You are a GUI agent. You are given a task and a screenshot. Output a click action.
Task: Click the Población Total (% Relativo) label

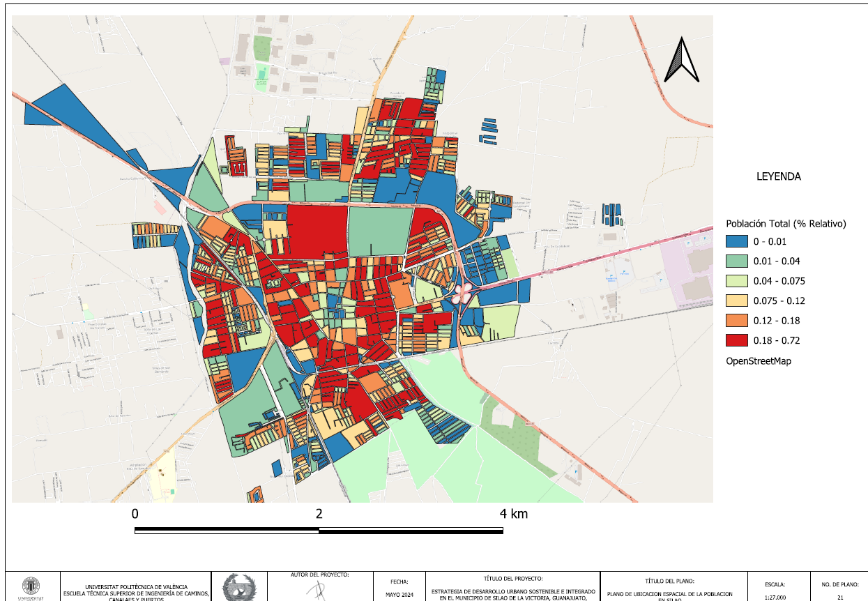coord(786,224)
